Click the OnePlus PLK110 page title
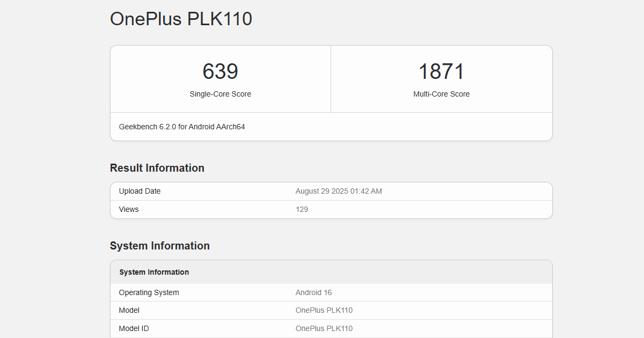The image size is (644, 338). (181, 19)
